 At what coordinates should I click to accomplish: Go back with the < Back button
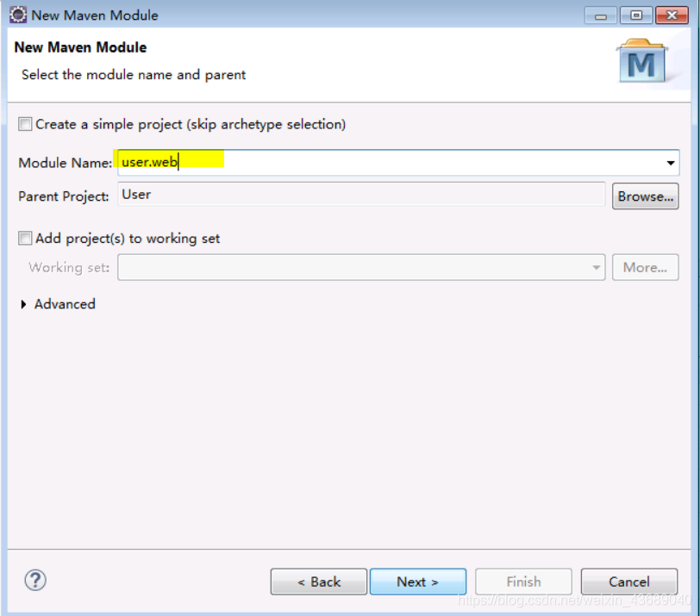(x=319, y=582)
